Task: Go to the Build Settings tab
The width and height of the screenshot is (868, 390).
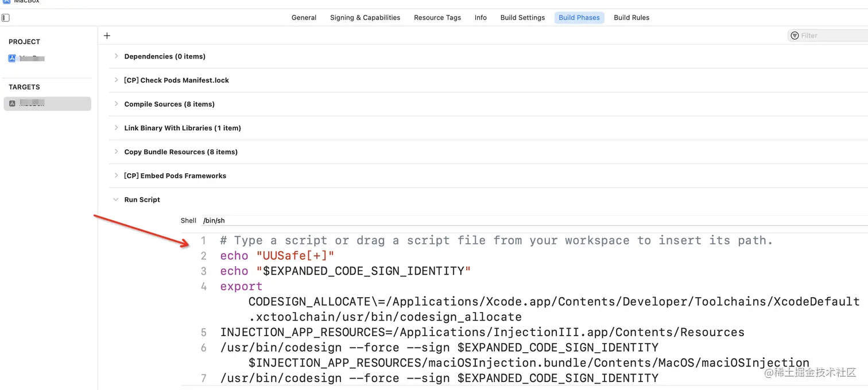Action: [522, 18]
